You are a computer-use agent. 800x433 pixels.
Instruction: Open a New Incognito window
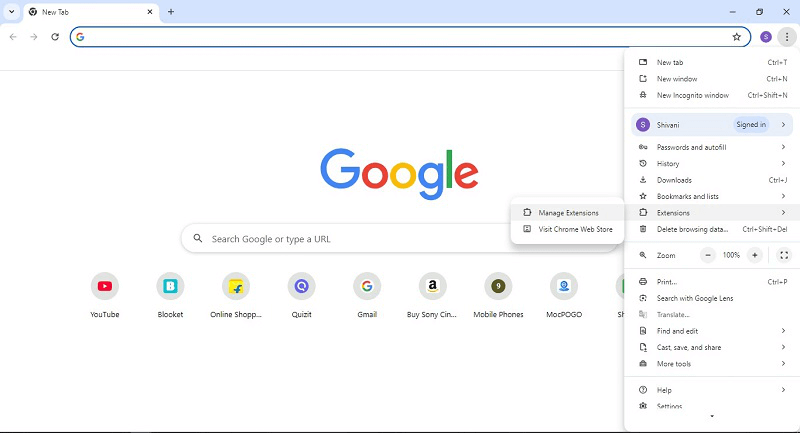pyautogui.click(x=712, y=95)
